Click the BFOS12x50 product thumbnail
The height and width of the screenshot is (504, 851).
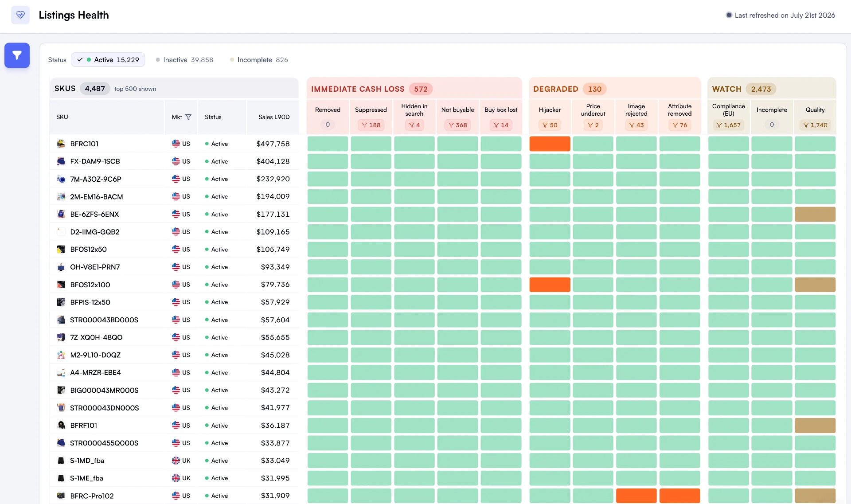click(x=61, y=250)
